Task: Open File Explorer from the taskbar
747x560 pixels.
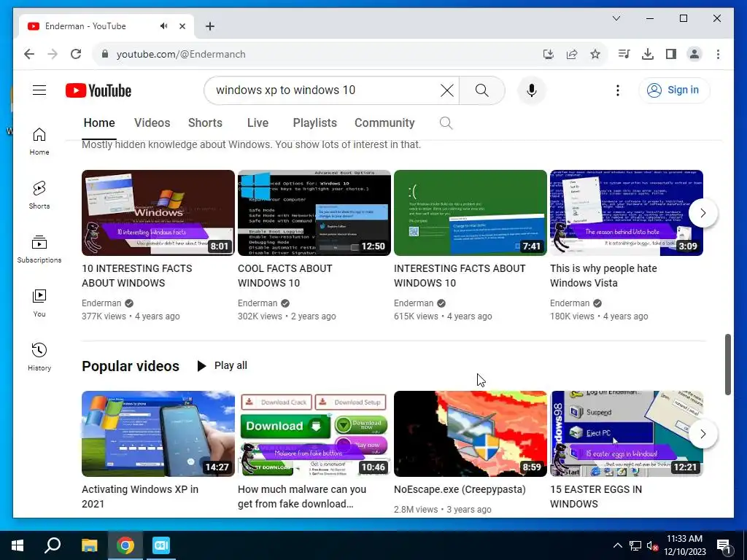Action: [89, 545]
